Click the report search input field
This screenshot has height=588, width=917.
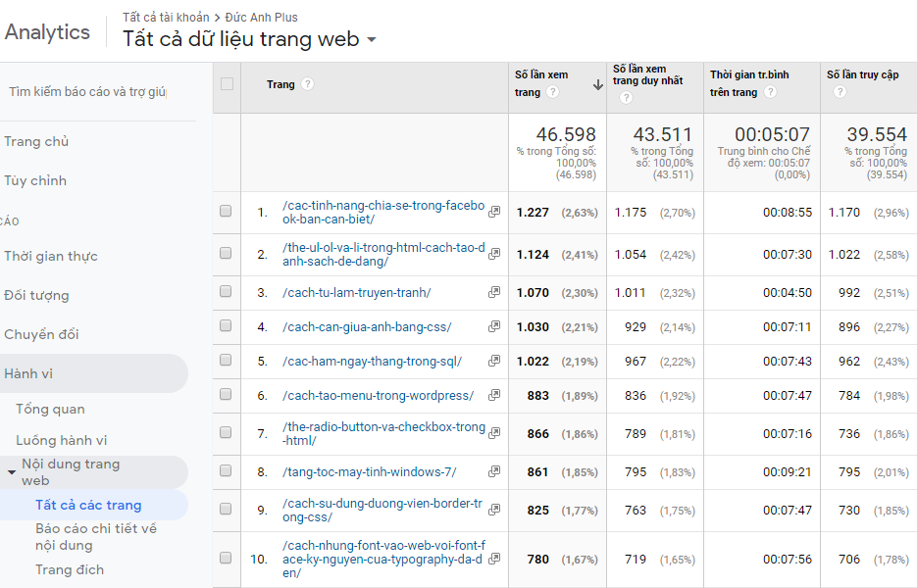tap(88, 91)
